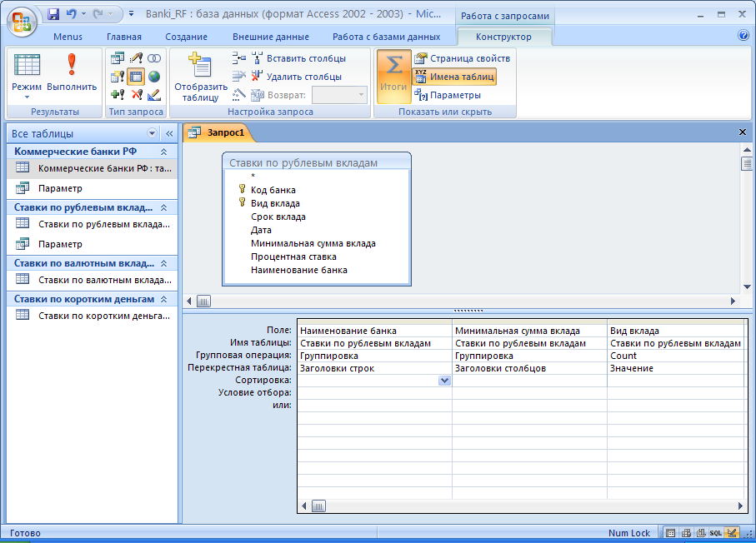Screen dimensions: 756x543
Task: Switch to SQL view in status bar
Action: tap(716, 533)
